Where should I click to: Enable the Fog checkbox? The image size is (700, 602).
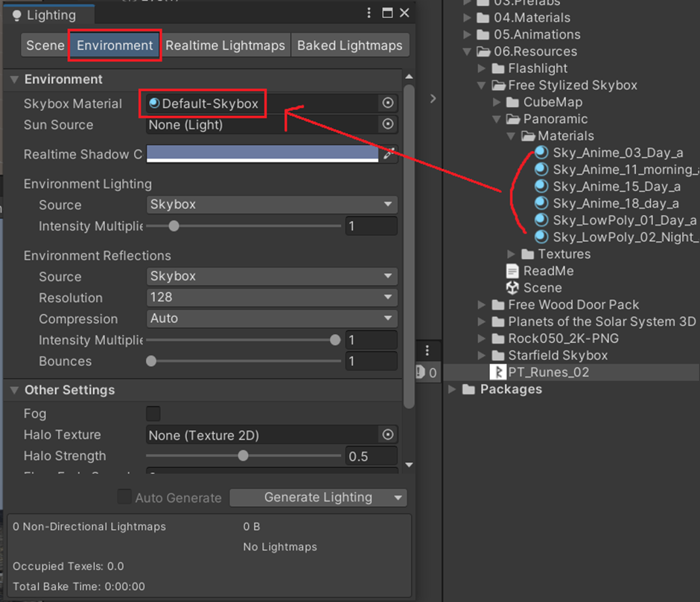pos(153,413)
